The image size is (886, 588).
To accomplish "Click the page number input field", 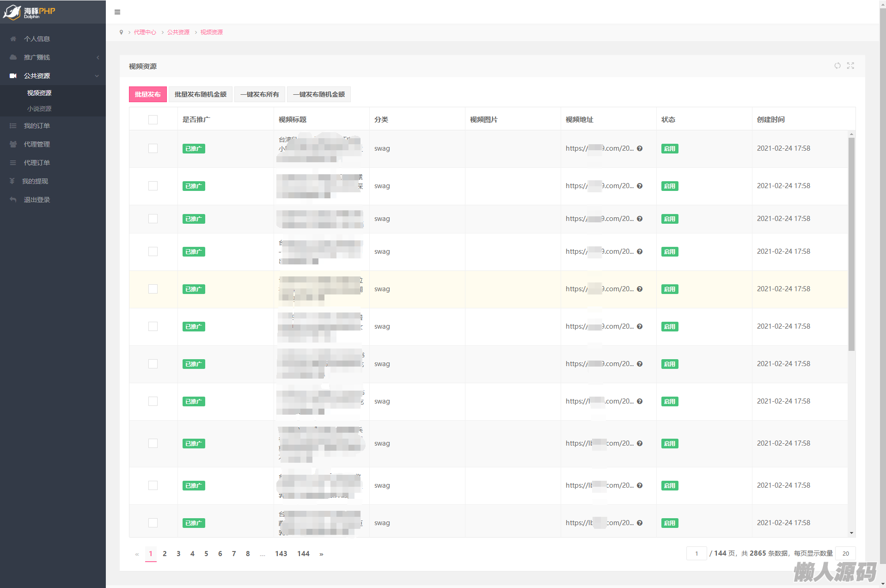I will click(696, 553).
